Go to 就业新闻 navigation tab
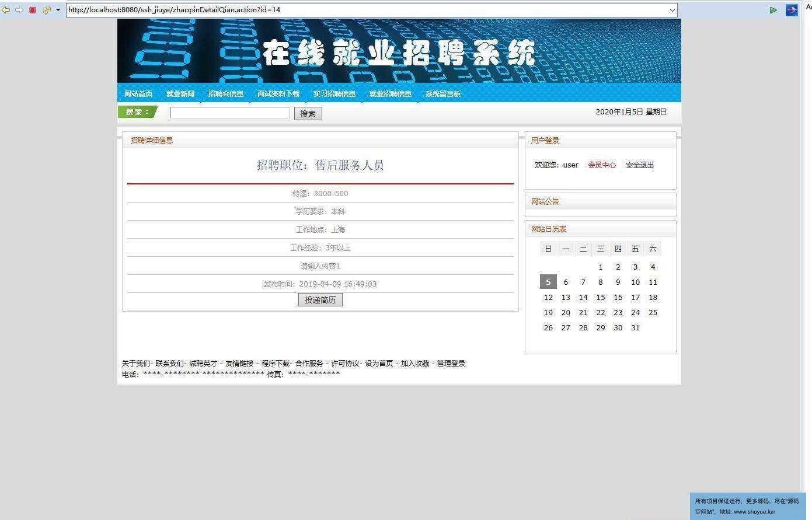Viewport: 812px width, 520px height. [180, 94]
